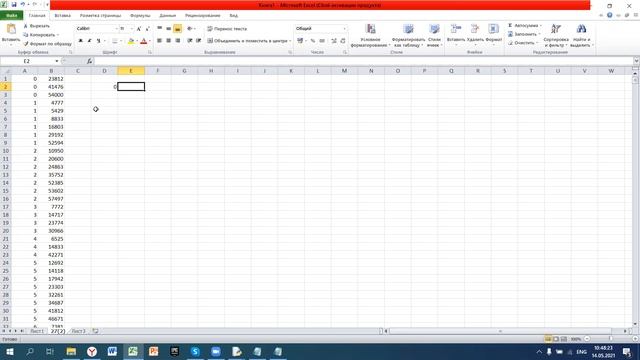Open the PowerPoint icon in the taskbar
Screen dimensions: 640x360
(x=154, y=351)
